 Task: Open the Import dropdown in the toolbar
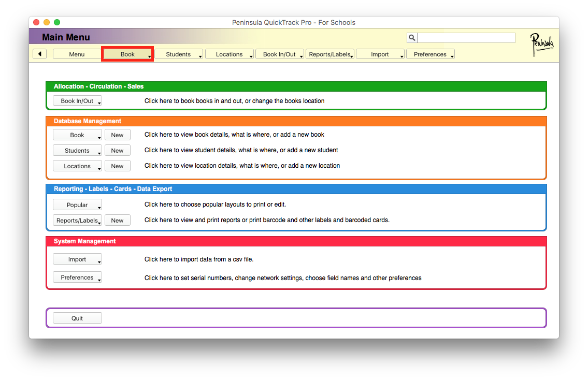[380, 54]
